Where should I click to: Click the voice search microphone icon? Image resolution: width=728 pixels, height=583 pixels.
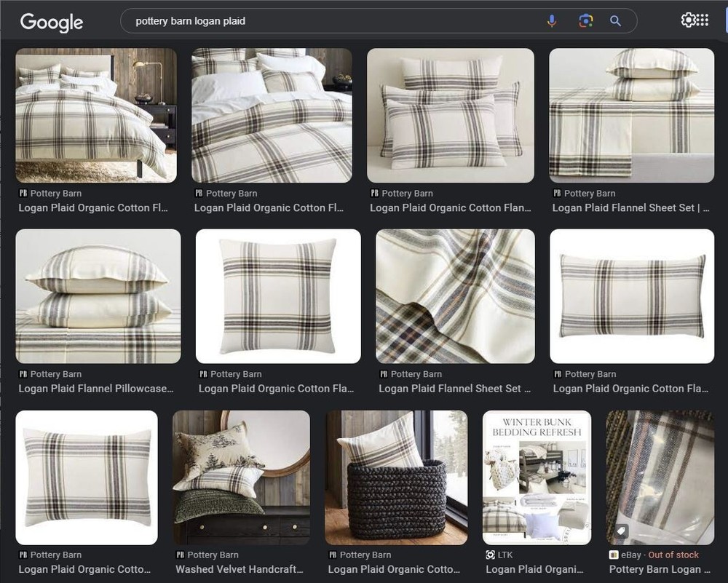(552, 21)
